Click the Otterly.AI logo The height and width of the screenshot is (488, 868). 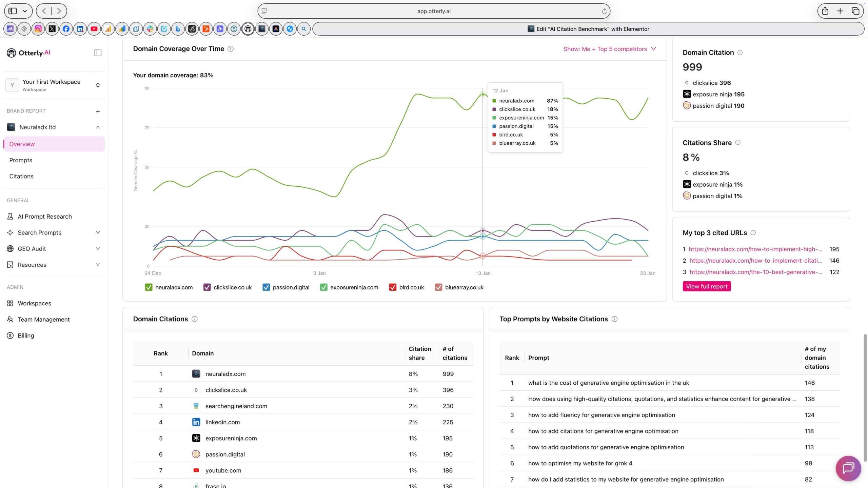(x=28, y=53)
